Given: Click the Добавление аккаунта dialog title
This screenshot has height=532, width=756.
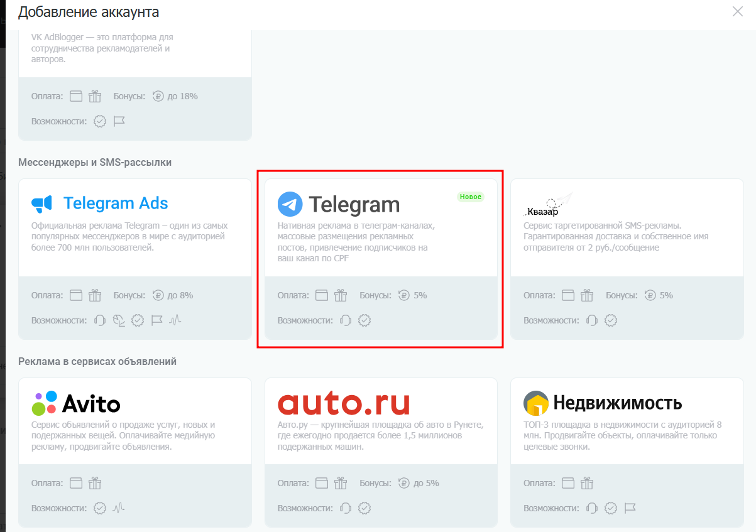Looking at the screenshot, I should [x=89, y=11].
